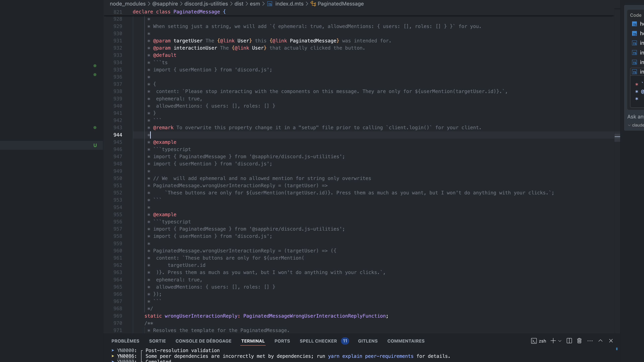This screenshot has height=362, width=644.
Task: Open the esm breadcrumb segment
Action: (x=255, y=4)
